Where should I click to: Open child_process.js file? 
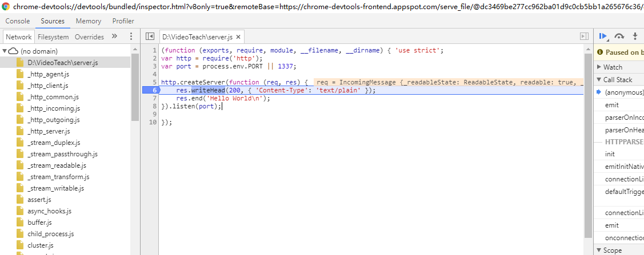pyautogui.click(x=50, y=234)
